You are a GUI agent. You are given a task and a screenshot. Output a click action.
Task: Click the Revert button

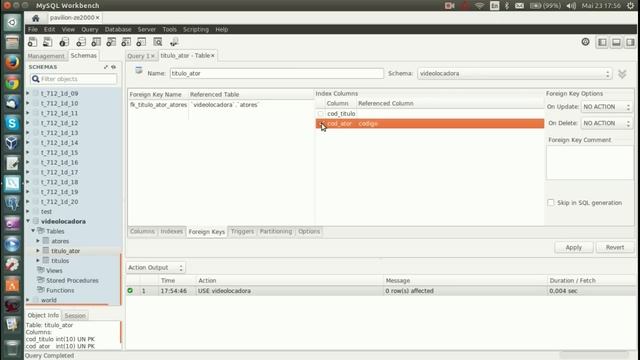tap(615, 247)
